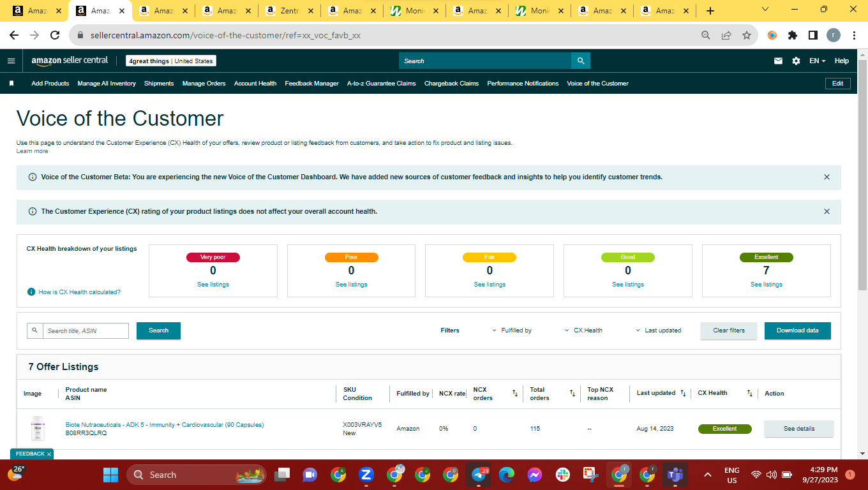Show hidden system tray icons
The height and width of the screenshot is (490, 868).
click(x=707, y=475)
